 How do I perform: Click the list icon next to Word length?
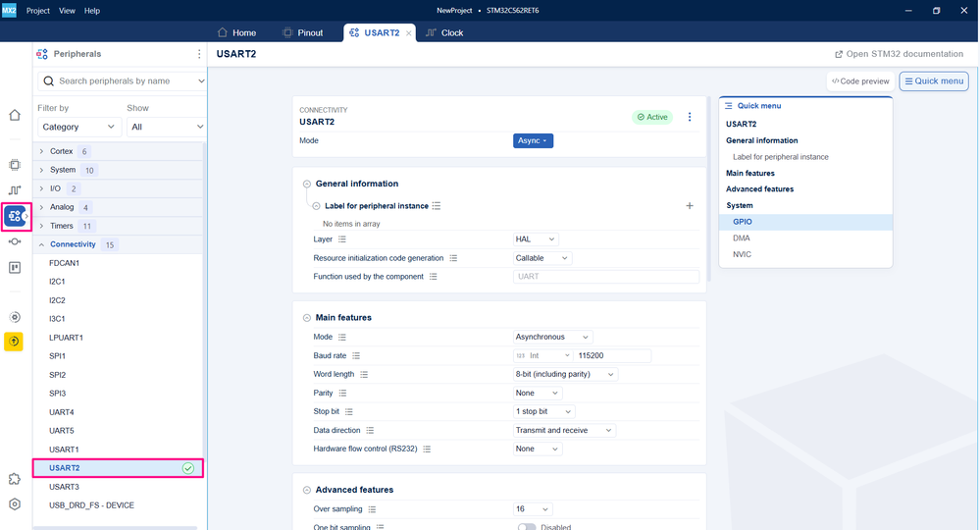pos(364,374)
